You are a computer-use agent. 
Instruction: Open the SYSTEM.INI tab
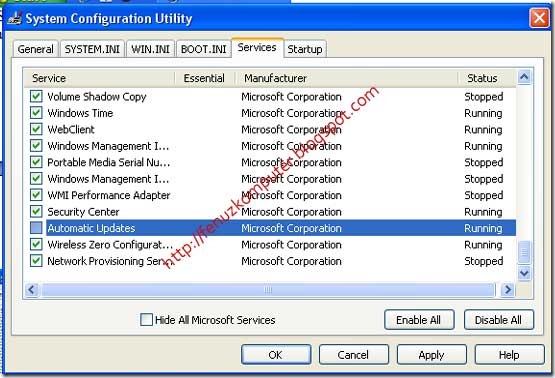click(x=92, y=49)
